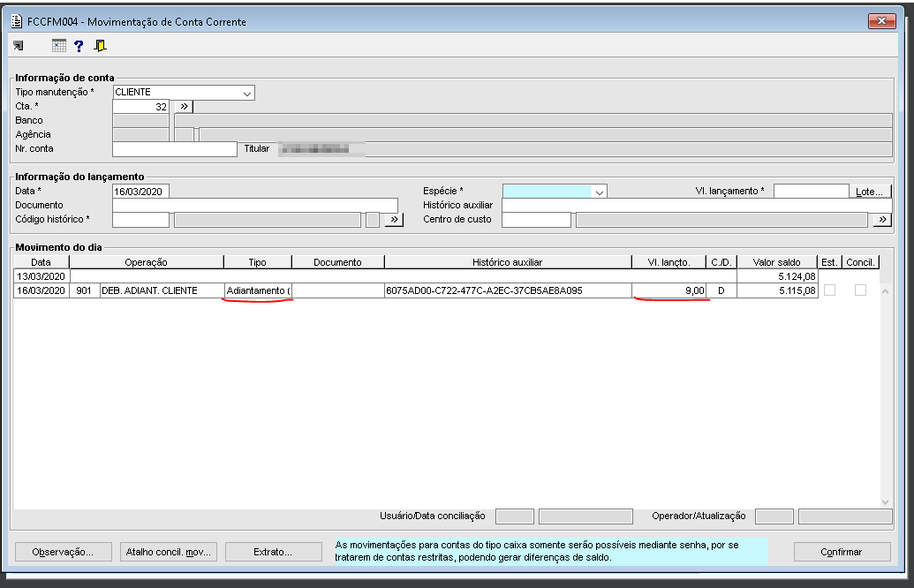Open Código histórico lookup arrows button
The width and height of the screenshot is (914, 588).
[394, 220]
